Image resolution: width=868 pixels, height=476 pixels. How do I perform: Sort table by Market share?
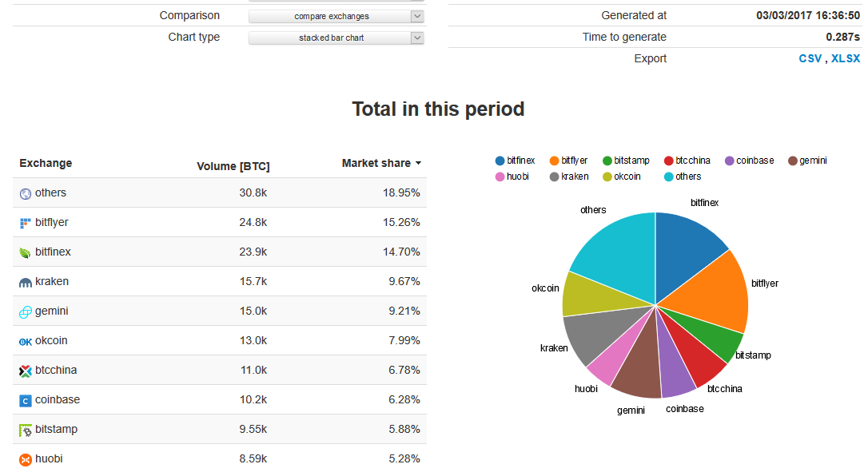pyautogui.click(x=381, y=163)
